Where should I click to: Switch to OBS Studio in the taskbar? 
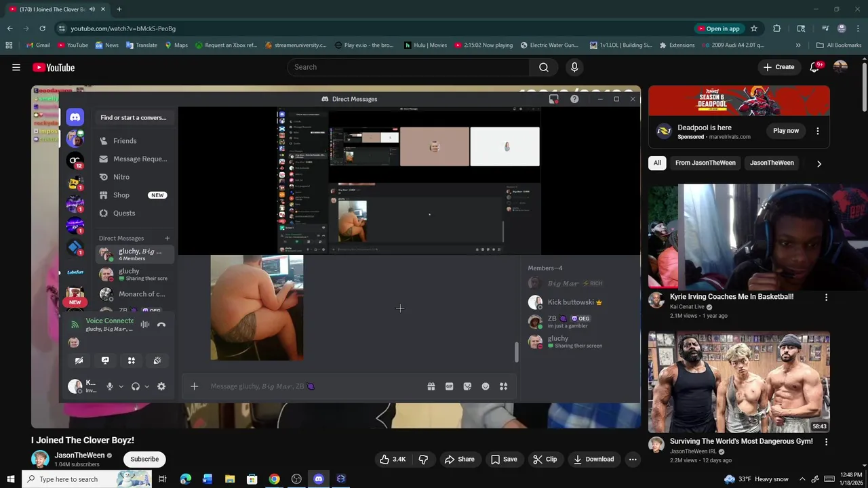(296, 479)
